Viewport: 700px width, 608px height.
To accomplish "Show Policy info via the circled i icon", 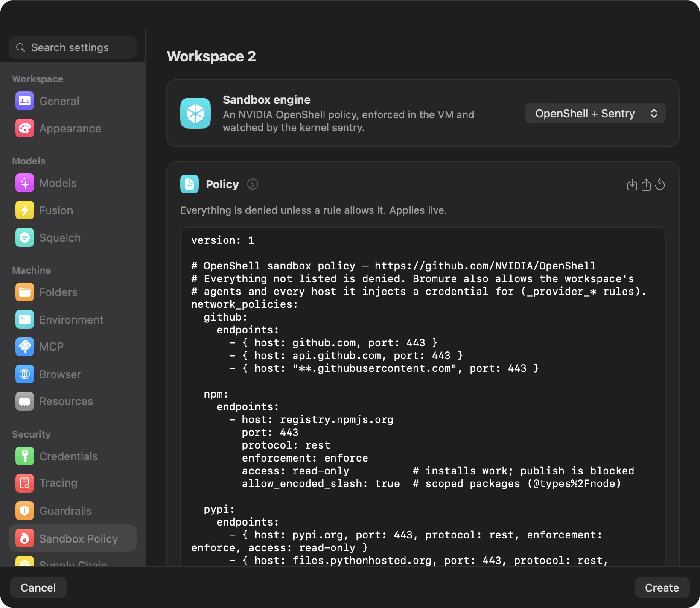I will click(253, 184).
